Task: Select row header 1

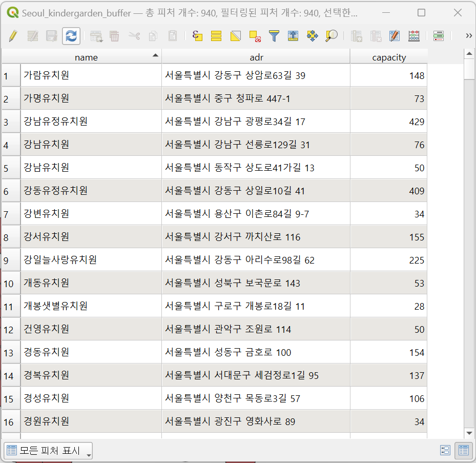Action: (11, 75)
